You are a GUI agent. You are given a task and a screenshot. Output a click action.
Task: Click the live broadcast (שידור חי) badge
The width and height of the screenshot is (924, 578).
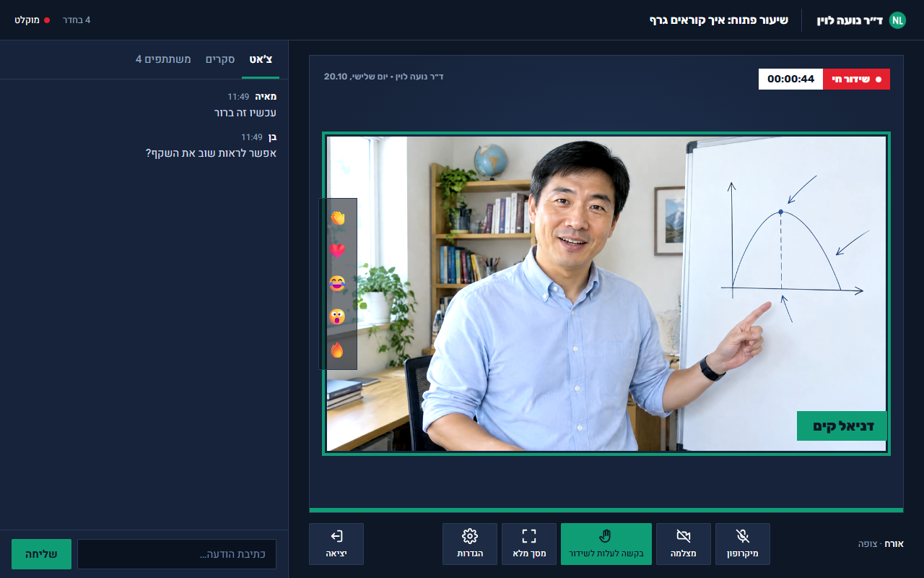(x=857, y=79)
